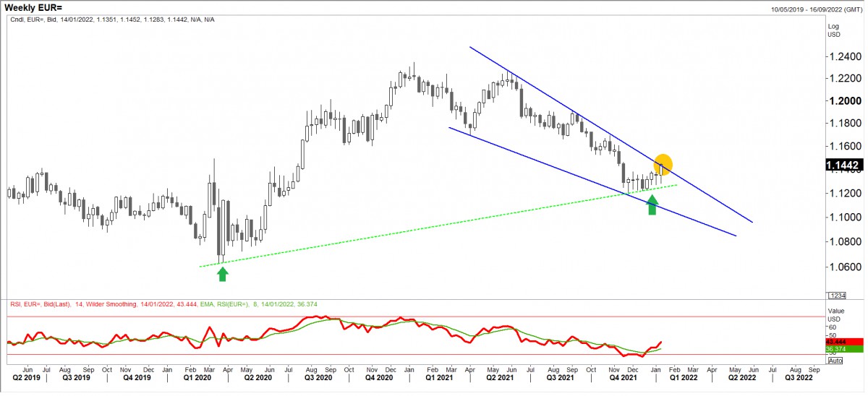Click the green arrow at March 2020 low
This screenshot has width=868, height=396.
pos(223,273)
